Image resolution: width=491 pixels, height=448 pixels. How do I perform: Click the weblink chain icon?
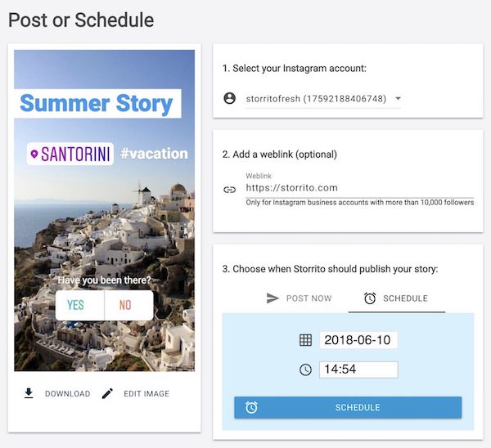(x=229, y=190)
